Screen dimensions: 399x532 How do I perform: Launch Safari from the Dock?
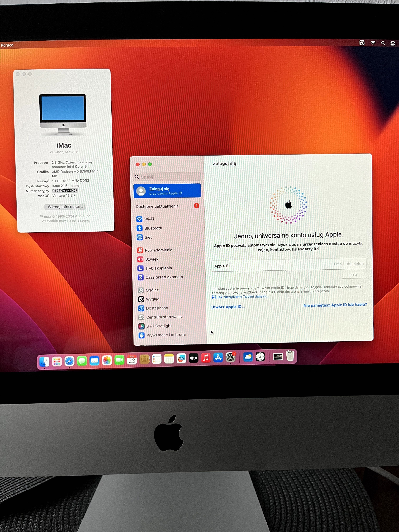[x=69, y=361]
